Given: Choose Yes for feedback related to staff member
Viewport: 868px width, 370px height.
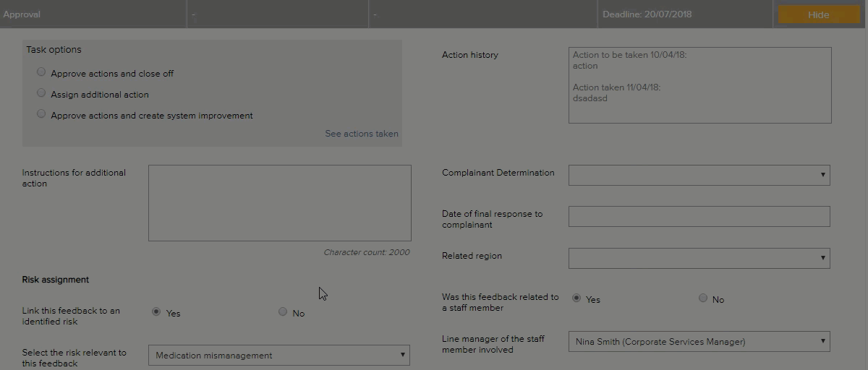Looking at the screenshot, I should coord(576,298).
